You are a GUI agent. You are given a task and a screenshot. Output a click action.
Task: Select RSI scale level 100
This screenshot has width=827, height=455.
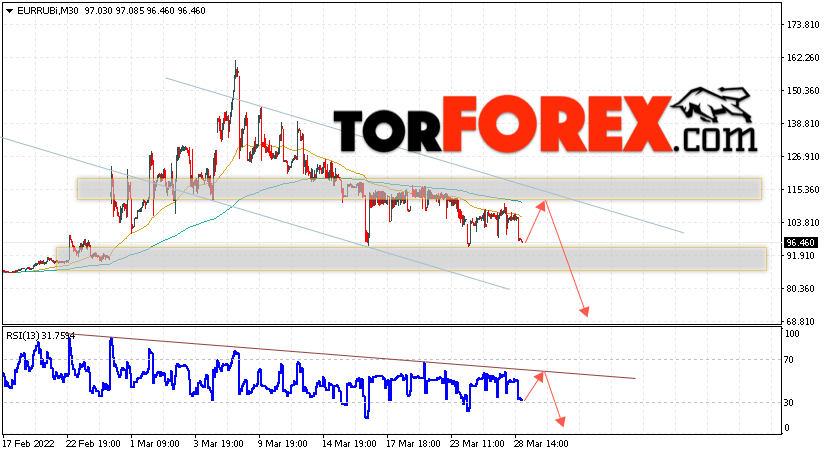point(792,334)
